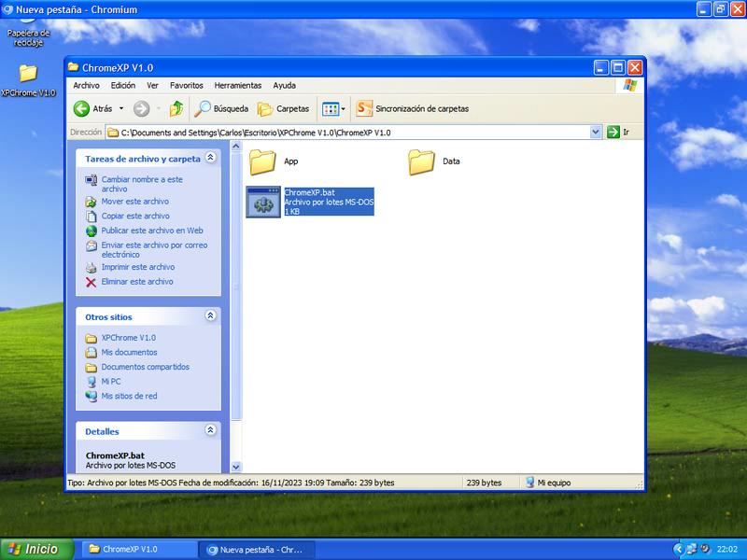The width and height of the screenshot is (747, 560).
Task: Click XPChrome V1.0 link in Otros sitios
Action: 128,338
